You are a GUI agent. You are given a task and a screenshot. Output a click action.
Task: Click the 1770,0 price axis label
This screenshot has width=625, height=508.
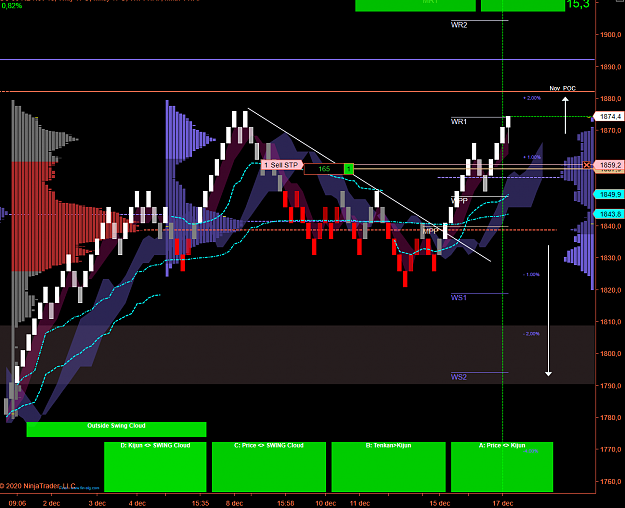(x=610, y=449)
